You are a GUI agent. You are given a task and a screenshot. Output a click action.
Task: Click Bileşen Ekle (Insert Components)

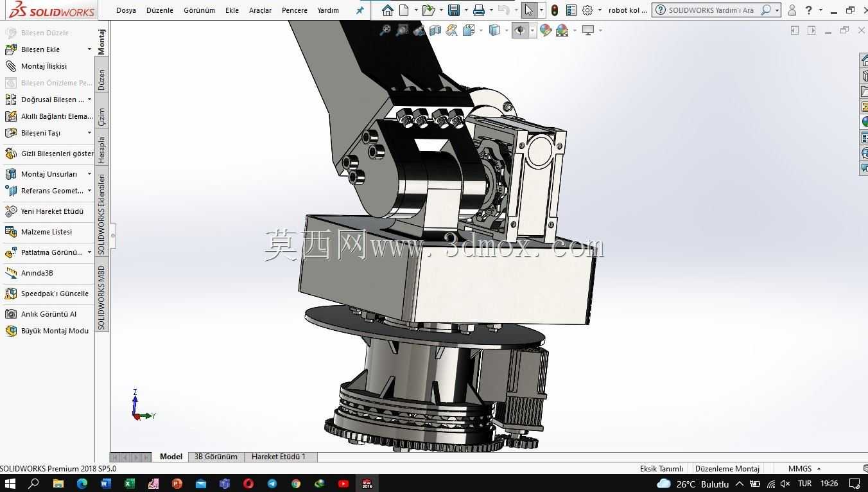(x=40, y=49)
